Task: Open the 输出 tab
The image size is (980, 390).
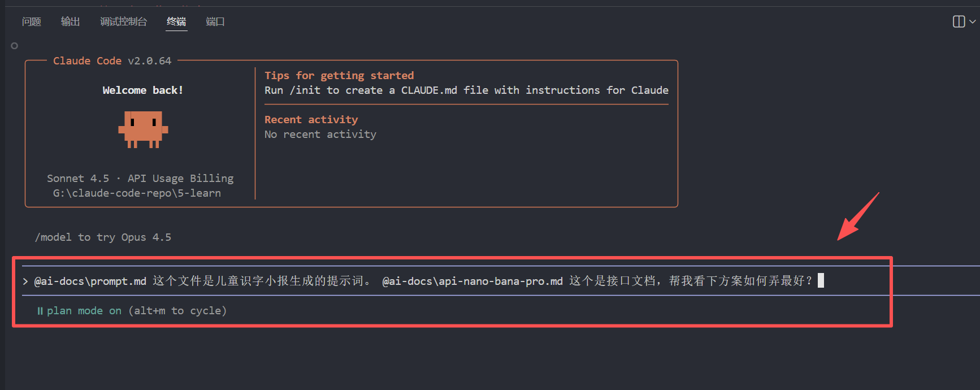Action: [71, 21]
